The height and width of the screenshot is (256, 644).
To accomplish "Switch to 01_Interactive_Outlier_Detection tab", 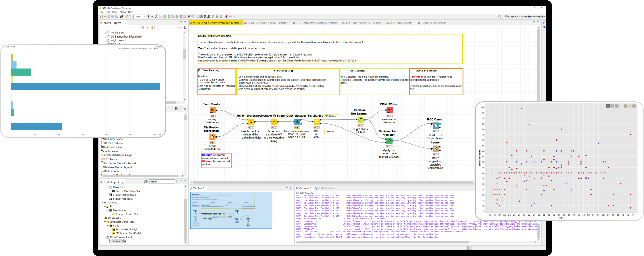I will 315,23.
